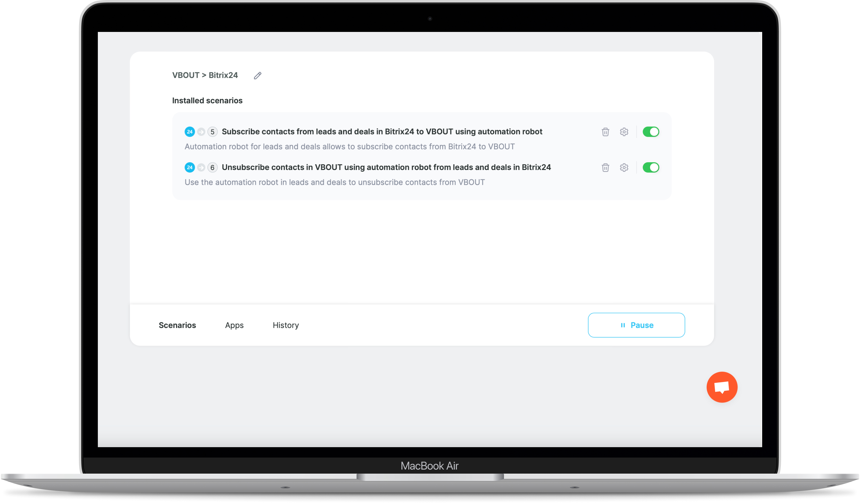Click Bitrix24 logo icon in Unsubscribe scenario row
Screen dimensions: 860x504
click(190, 168)
